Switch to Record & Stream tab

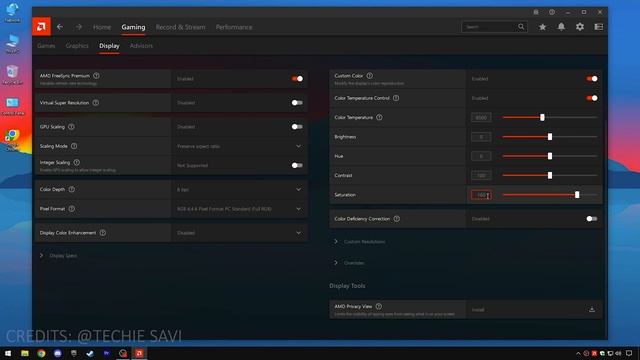point(180,27)
